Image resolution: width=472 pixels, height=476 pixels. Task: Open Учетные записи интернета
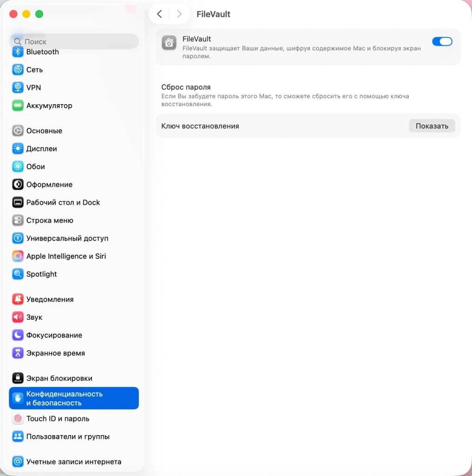pyautogui.click(x=73, y=462)
